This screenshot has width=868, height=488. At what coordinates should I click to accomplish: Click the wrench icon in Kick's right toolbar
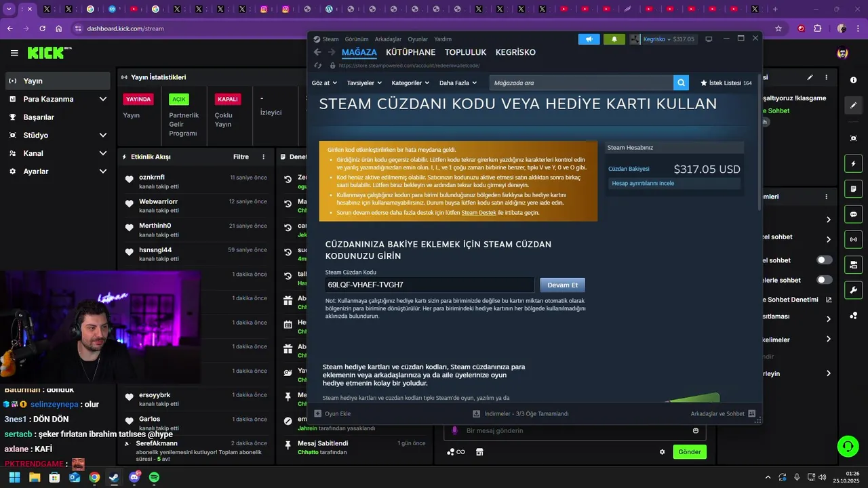853,290
